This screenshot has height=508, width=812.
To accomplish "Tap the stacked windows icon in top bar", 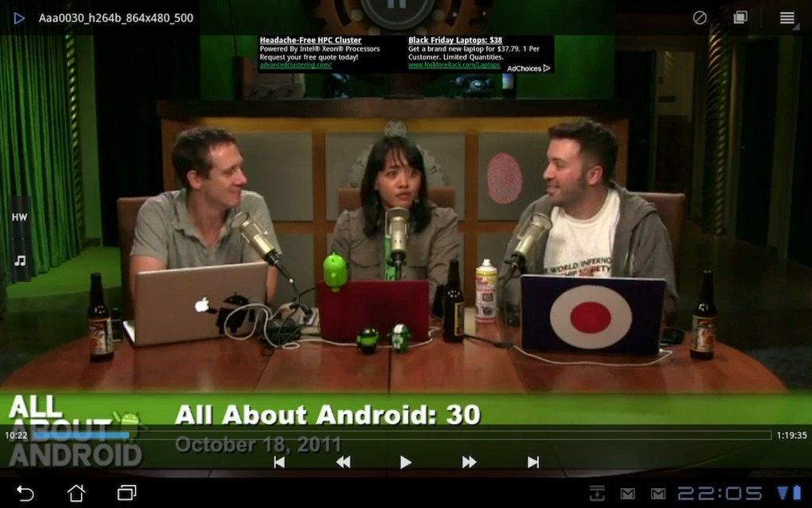I will click(x=740, y=17).
